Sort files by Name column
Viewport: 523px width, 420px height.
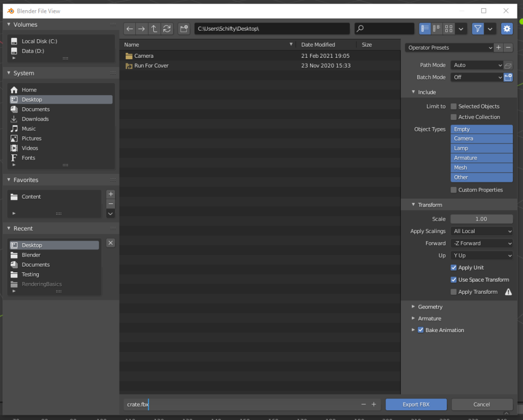(208, 44)
